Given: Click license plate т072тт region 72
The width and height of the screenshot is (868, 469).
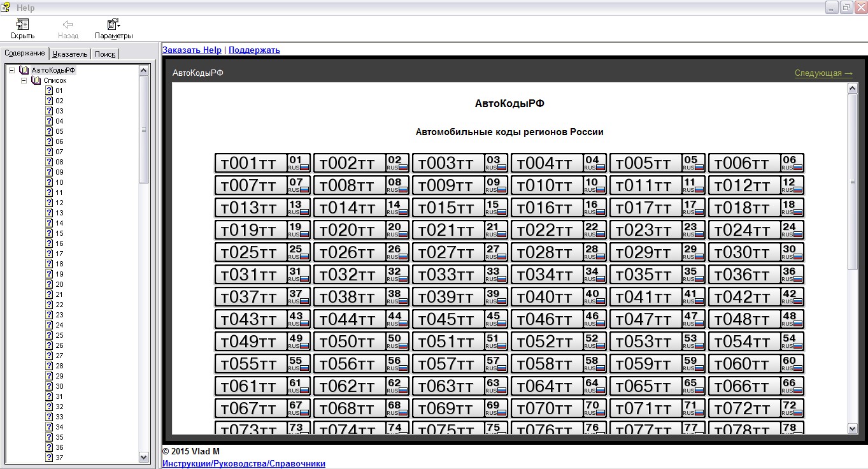Looking at the screenshot, I should 756,408.
